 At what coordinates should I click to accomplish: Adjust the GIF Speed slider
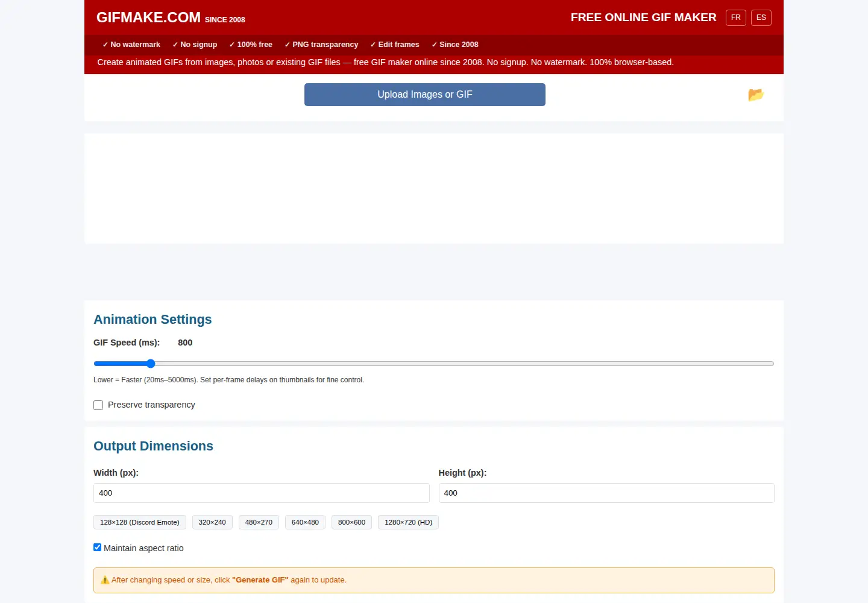(x=434, y=364)
